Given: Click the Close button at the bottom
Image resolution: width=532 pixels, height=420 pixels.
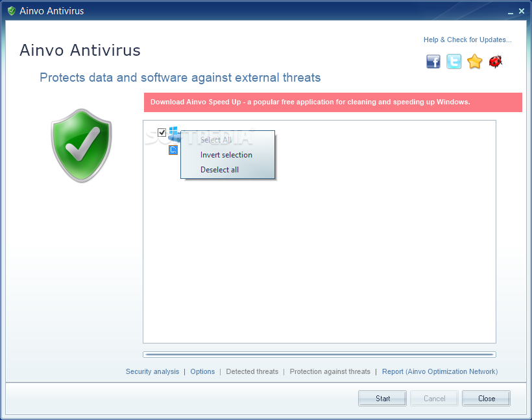Looking at the screenshot, I should click(486, 399).
